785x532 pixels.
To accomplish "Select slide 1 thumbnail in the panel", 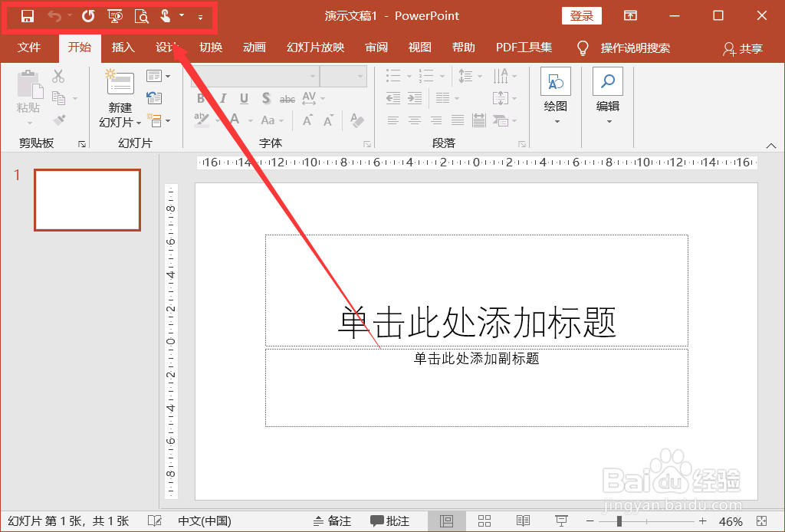I will click(87, 199).
